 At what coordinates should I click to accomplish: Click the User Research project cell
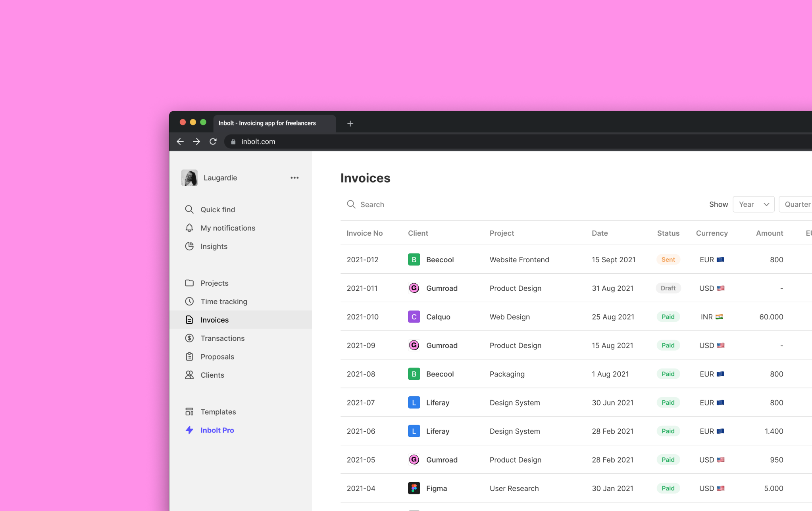pyautogui.click(x=514, y=488)
